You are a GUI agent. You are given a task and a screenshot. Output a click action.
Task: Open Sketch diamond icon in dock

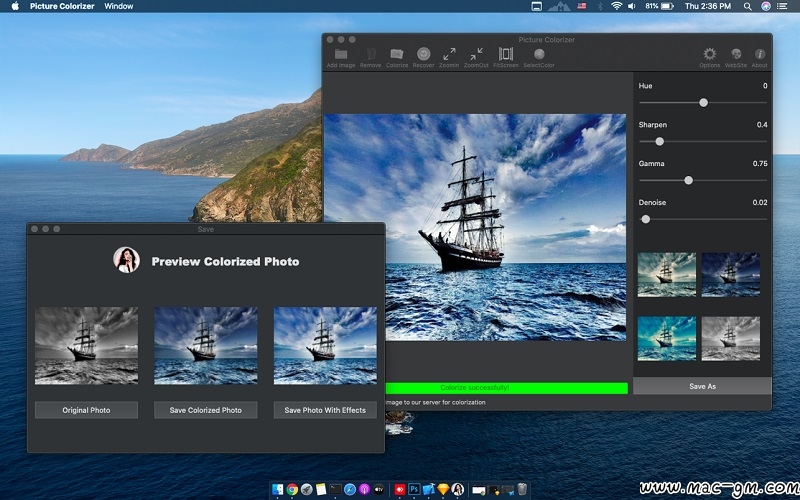pyautogui.click(x=443, y=489)
